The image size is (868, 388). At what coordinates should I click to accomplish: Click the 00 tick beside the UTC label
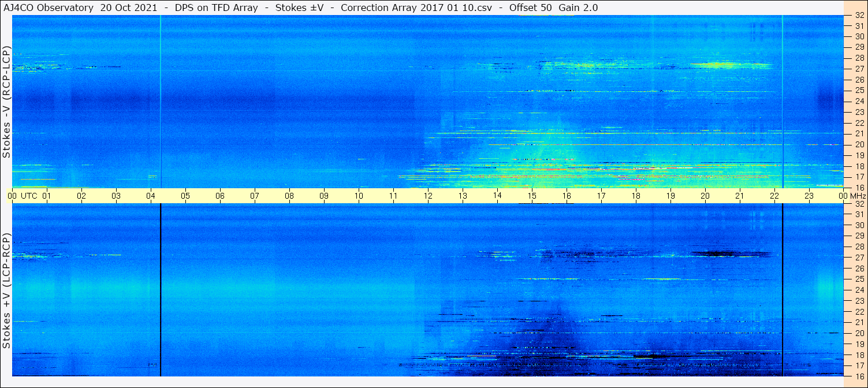12,196
